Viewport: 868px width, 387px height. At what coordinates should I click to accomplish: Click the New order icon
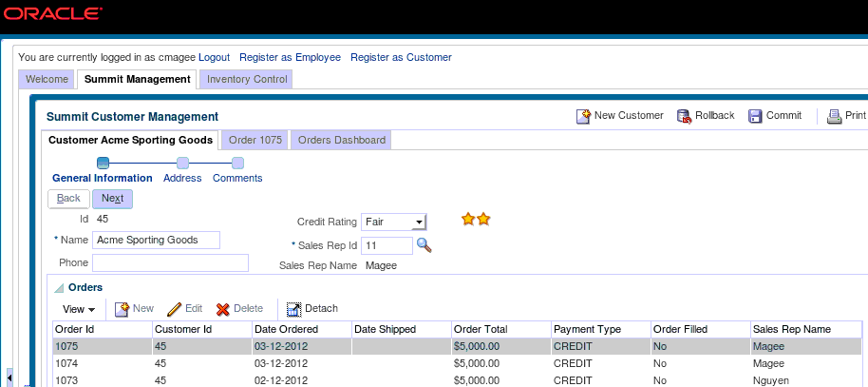click(x=122, y=309)
